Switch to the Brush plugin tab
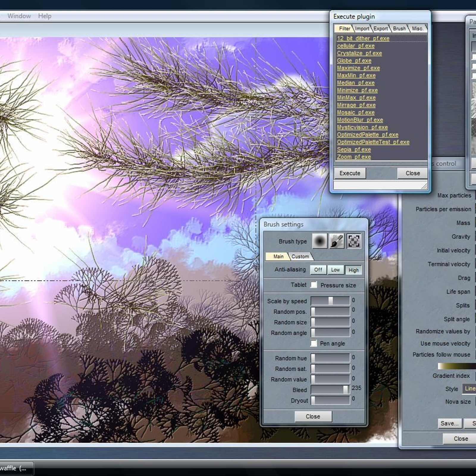476x476 pixels. [399, 29]
